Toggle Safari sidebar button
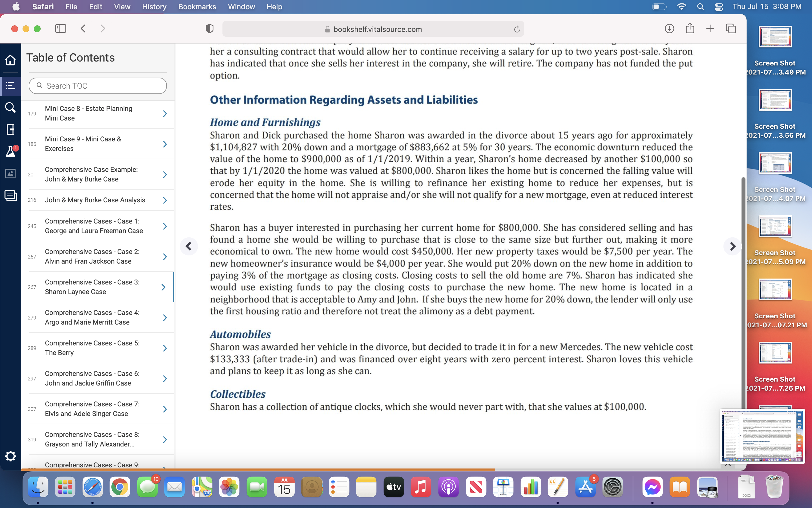This screenshot has height=508, width=812. tap(60, 29)
